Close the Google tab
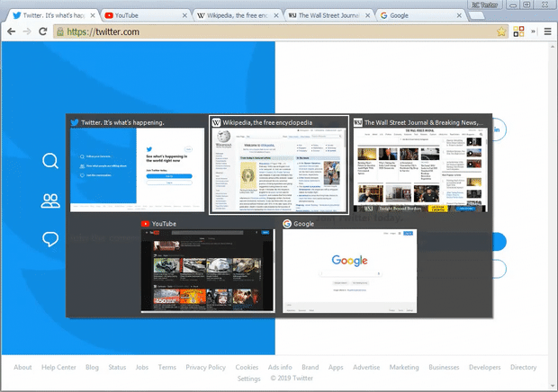The image size is (558, 392). tap(459, 15)
